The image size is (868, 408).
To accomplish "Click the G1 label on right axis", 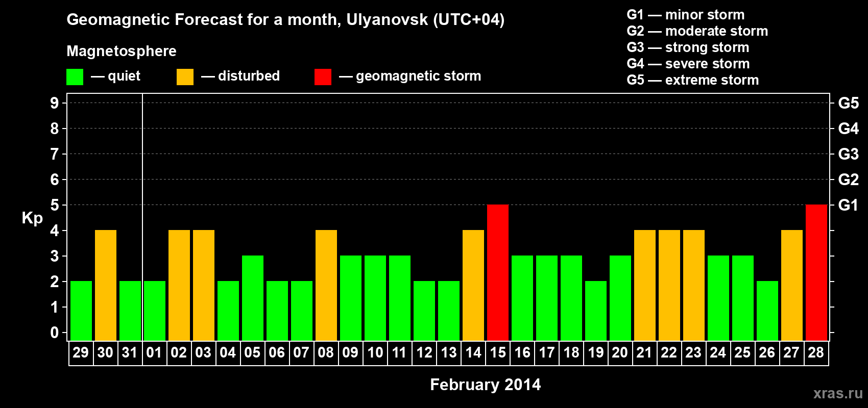I will point(849,205).
